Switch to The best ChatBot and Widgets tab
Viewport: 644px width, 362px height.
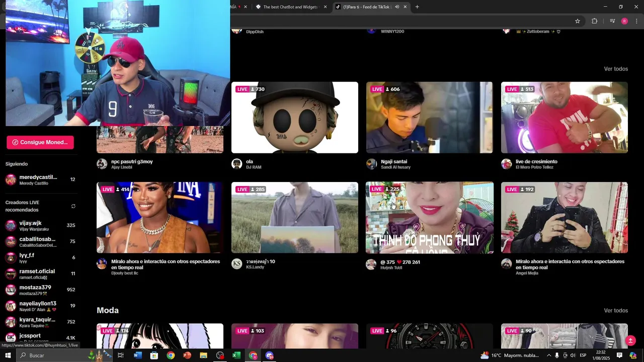pos(291,7)
